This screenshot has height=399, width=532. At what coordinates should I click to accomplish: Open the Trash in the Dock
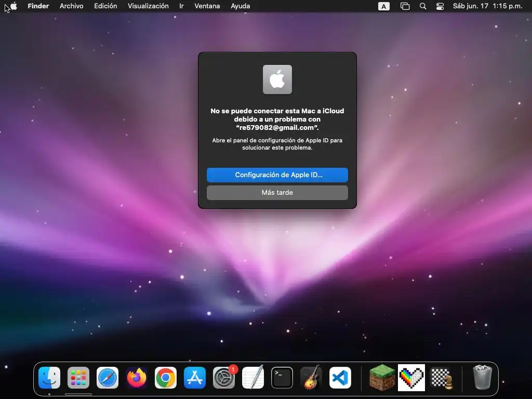[482, 377]
